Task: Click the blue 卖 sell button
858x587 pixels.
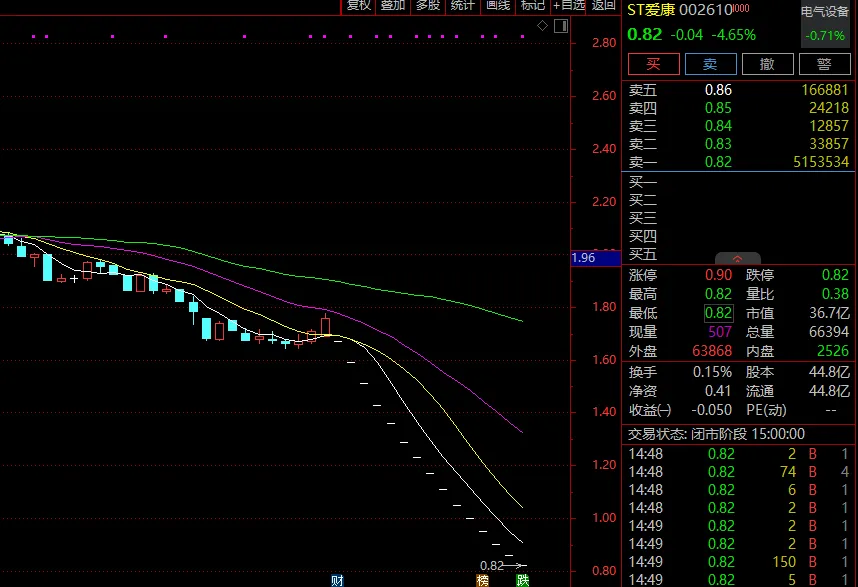Action: point(710,64)
